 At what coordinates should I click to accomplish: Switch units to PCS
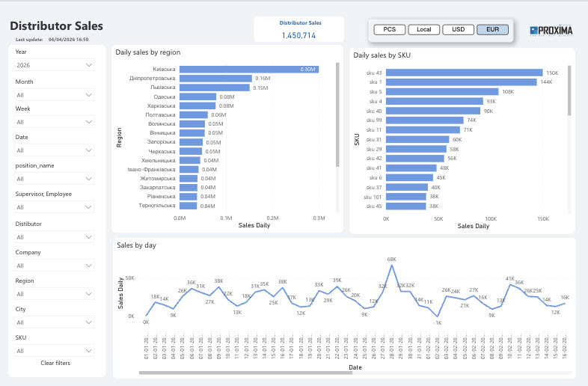point(389,29)
